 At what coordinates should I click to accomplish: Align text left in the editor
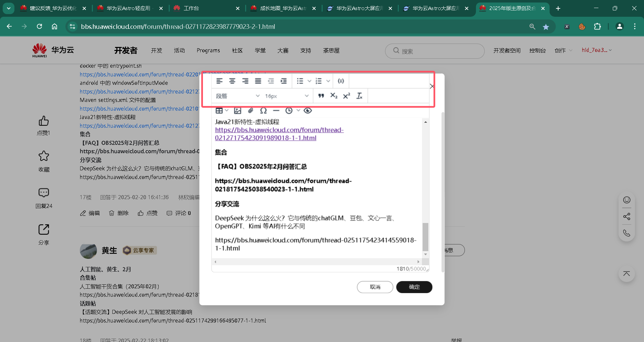pos(219,81)
